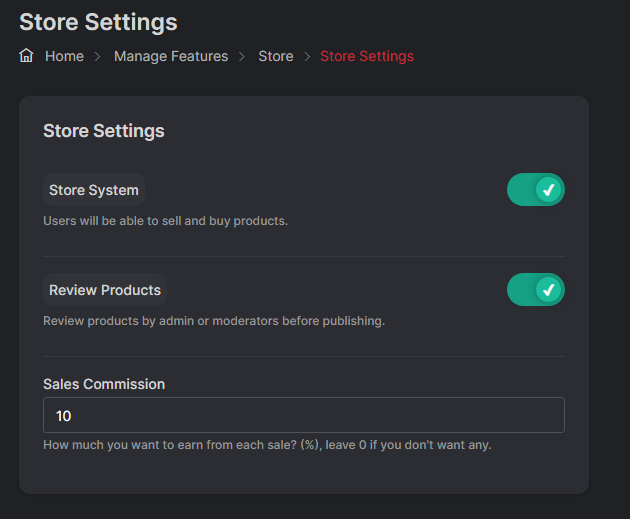This screenshot has width=630, height=519.
Task: Click the chevron after Manage Features
Action: (243, 57)
